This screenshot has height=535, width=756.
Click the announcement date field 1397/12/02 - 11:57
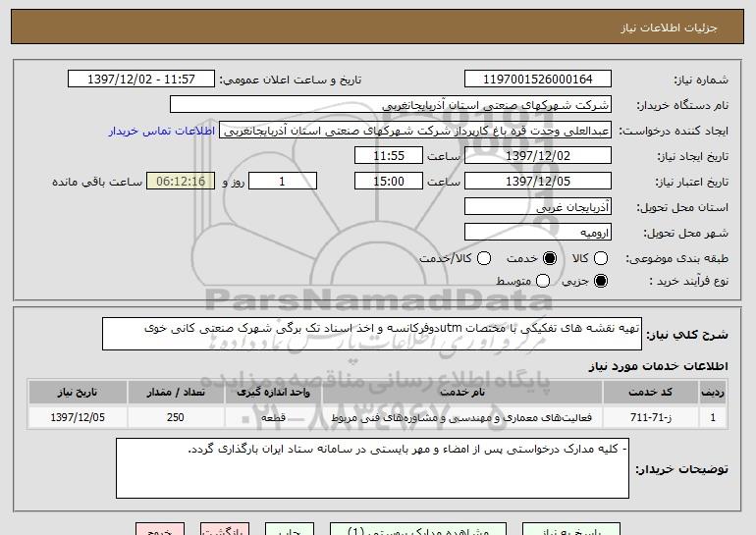tap(141, 80)
